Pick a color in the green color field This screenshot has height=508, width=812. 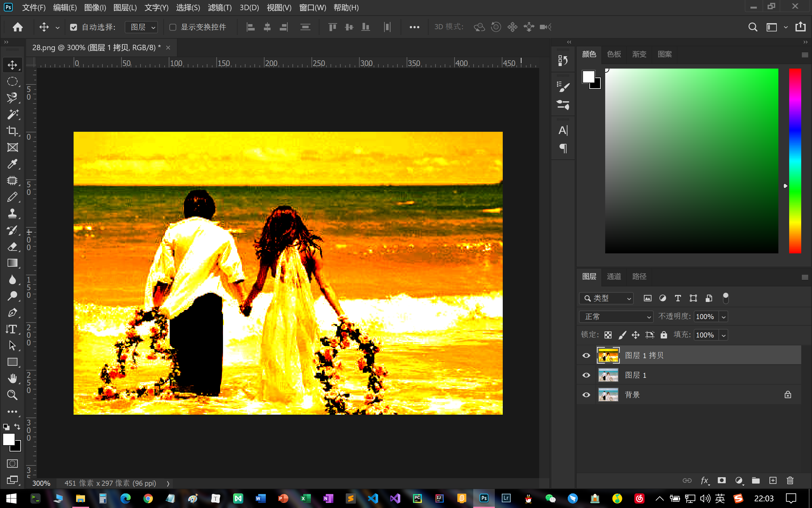tap(691, 161)
